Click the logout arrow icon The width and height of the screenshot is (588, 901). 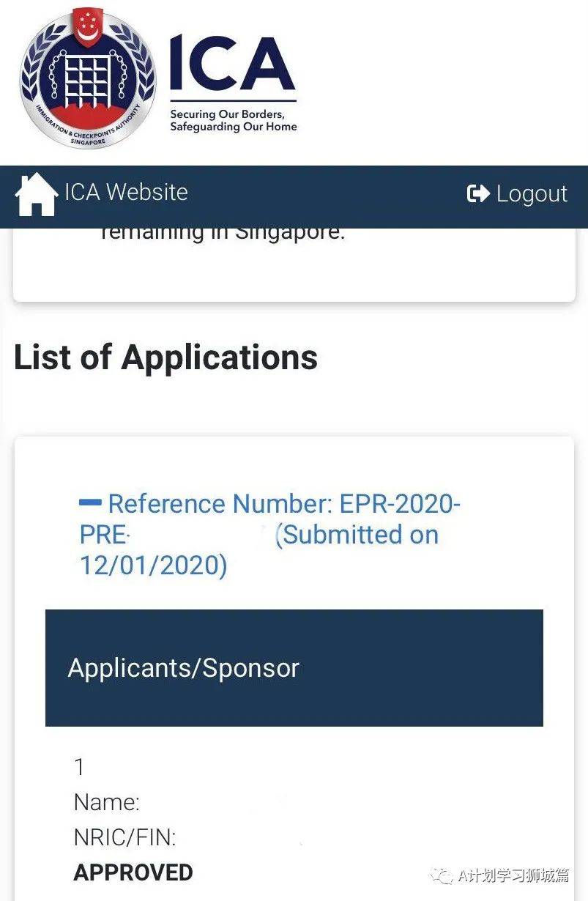478,193
